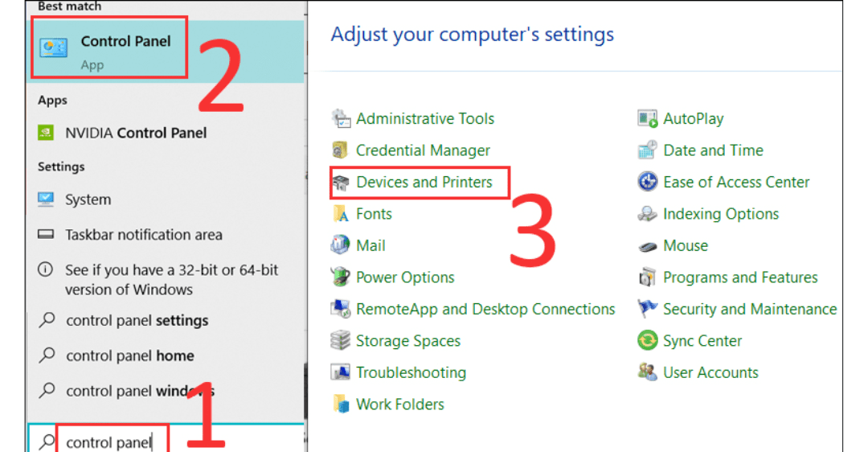Viewport: 868px width, 452px height.
Task: Click the NVIDIA Control Panel app icon
Action: [47, 134]
